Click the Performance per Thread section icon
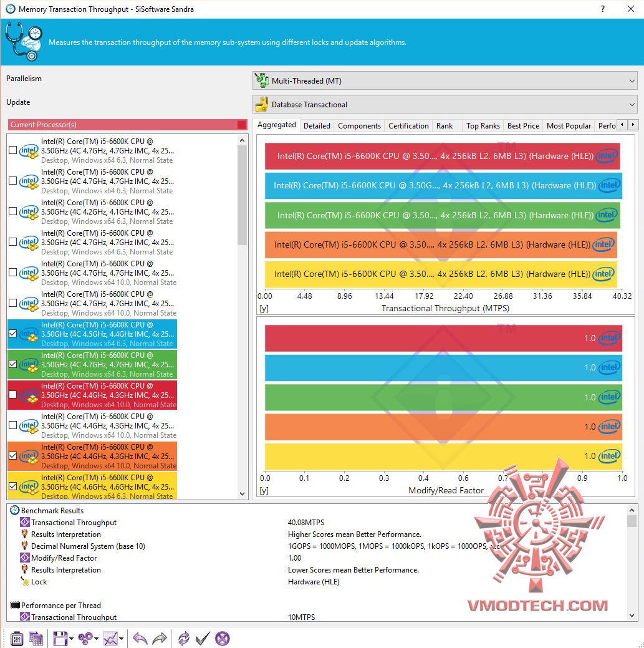The height and width of the screenshot is (648, 644). pos(15,605)
